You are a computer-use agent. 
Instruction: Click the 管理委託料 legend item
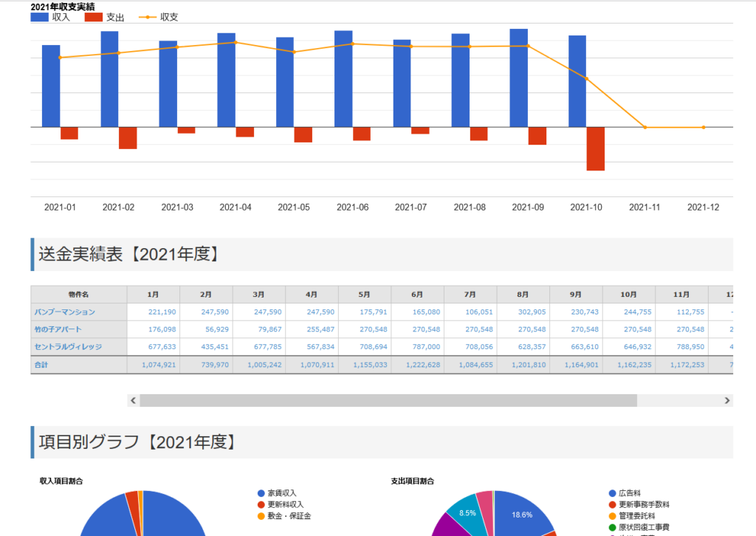[632, 516]
